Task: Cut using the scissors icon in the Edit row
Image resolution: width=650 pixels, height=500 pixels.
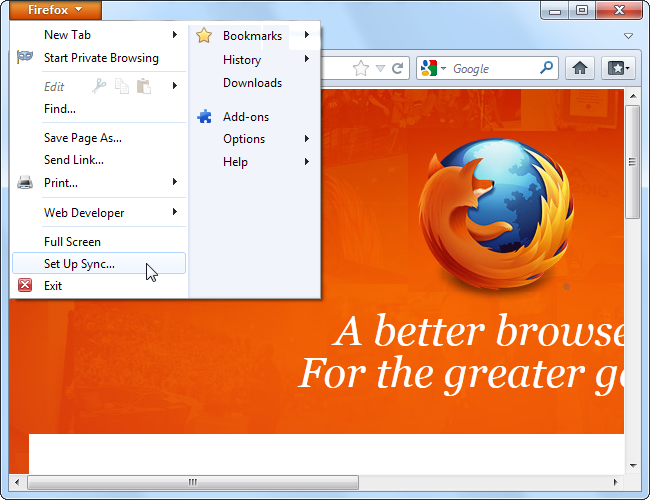Action: [x=99, y=87]
